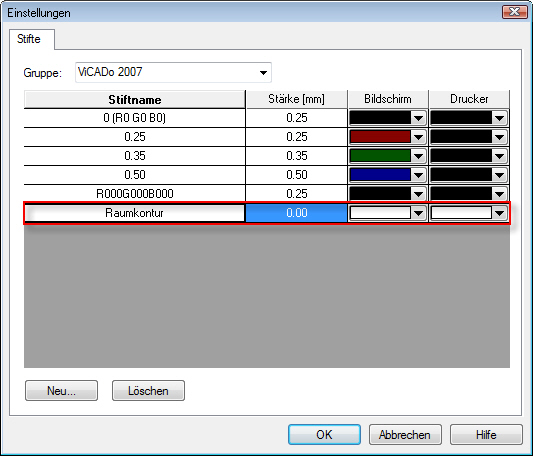
Task: Open help via the Hilfe button
Action: pos(486,434)
